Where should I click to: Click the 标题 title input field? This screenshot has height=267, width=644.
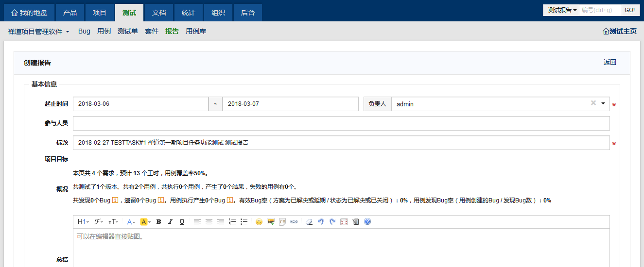coord(341,143)
